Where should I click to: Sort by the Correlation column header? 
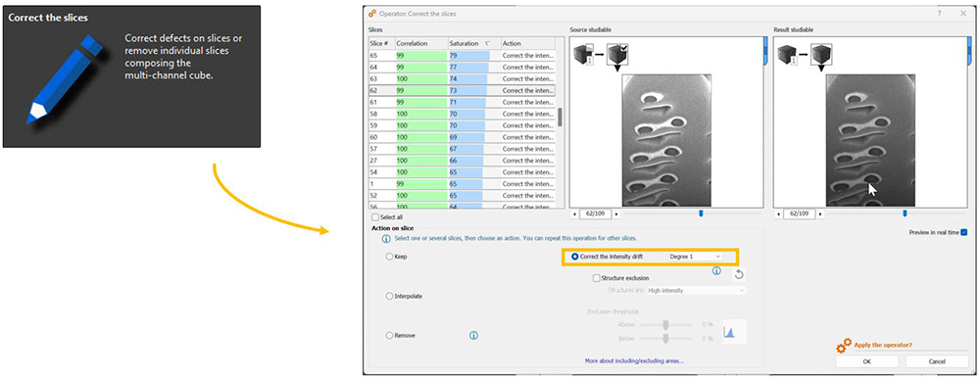(420, 44)
